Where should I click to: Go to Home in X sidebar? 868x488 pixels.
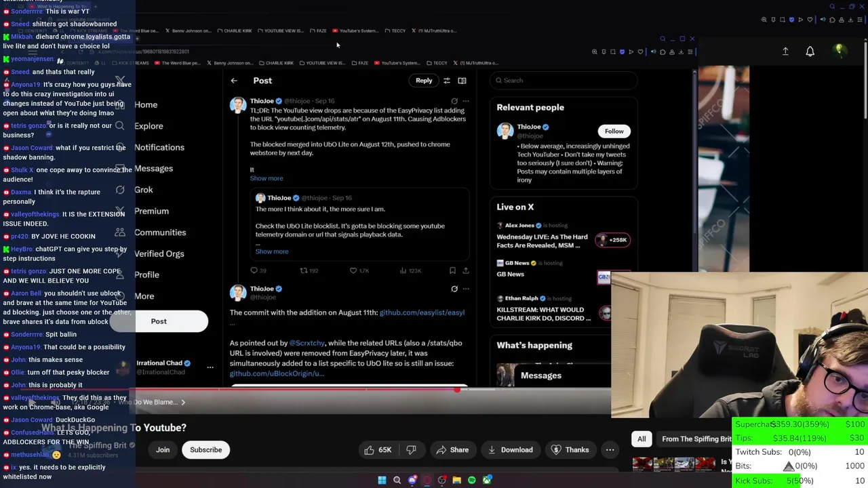146,105
